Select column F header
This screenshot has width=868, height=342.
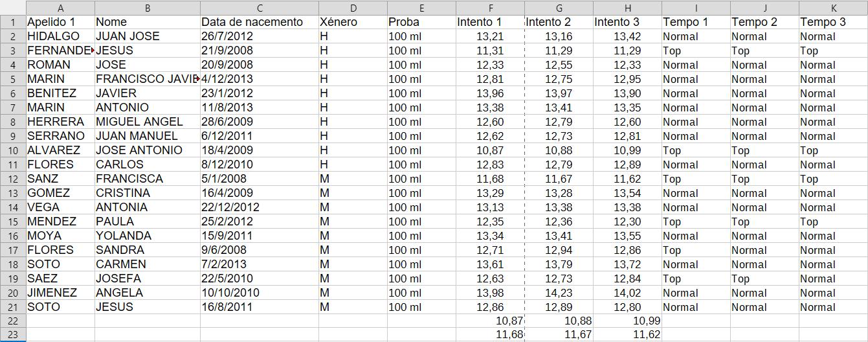click(490, 8)
